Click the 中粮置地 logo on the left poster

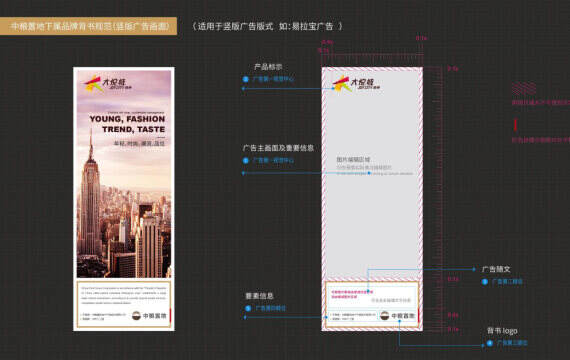[149, 316]
